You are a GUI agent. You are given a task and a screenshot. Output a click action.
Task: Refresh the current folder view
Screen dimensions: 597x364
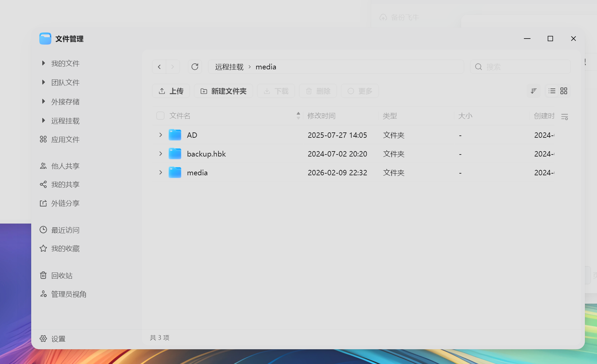(195, 67)
